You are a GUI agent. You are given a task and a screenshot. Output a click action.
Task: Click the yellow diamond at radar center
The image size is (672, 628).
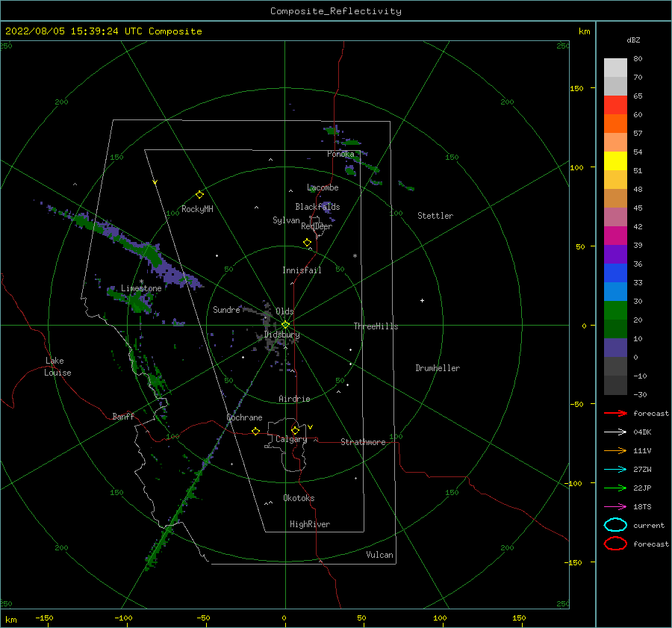click(x=285, y=325)
